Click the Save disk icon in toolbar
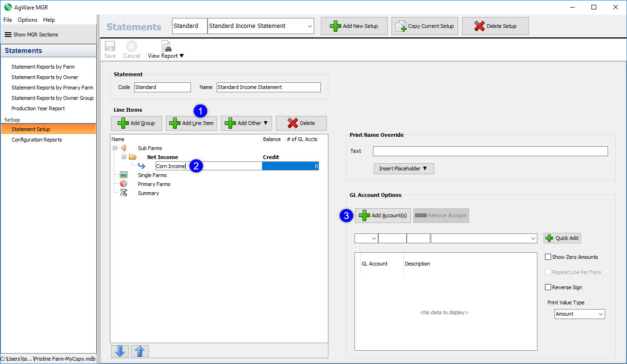This screenshot has width=627, height=364. [110, 46]
